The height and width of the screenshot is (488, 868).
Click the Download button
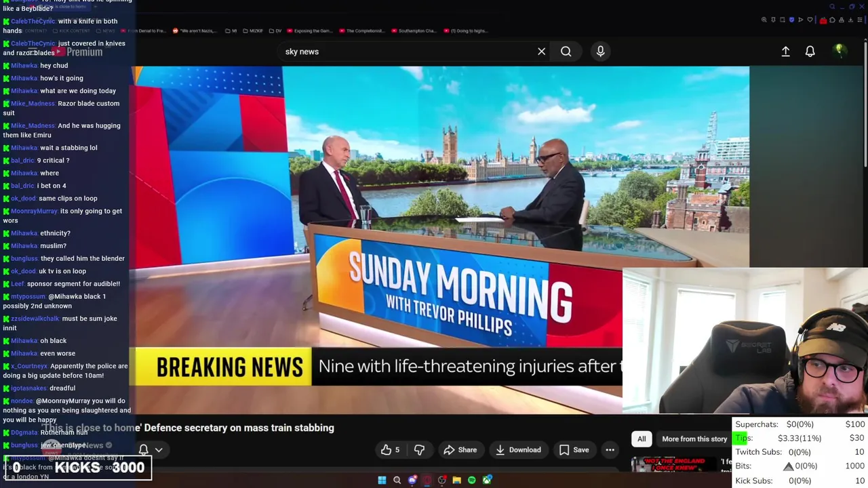[x=518, y=450]
